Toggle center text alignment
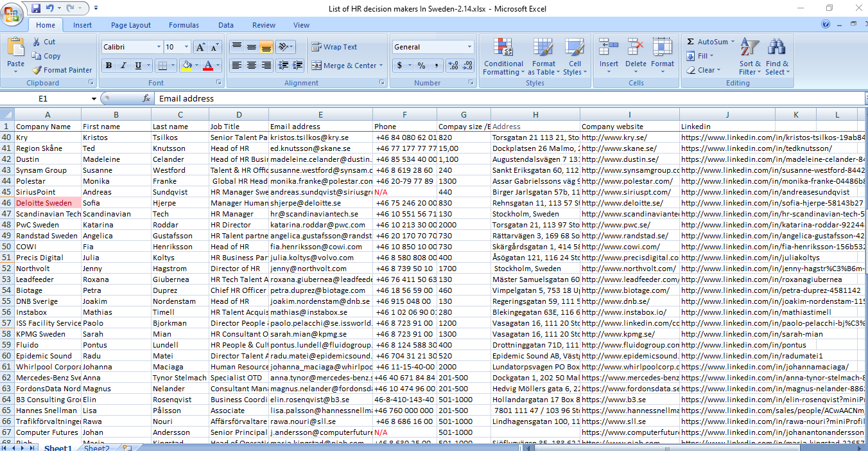The image size is (868, 451). (x=251, y=66)
